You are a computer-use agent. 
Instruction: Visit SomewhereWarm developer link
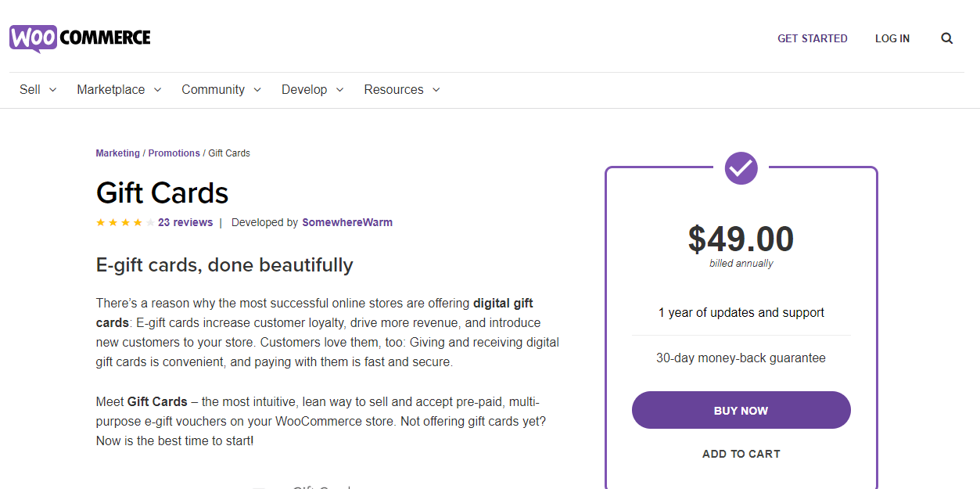pos(347,223)
